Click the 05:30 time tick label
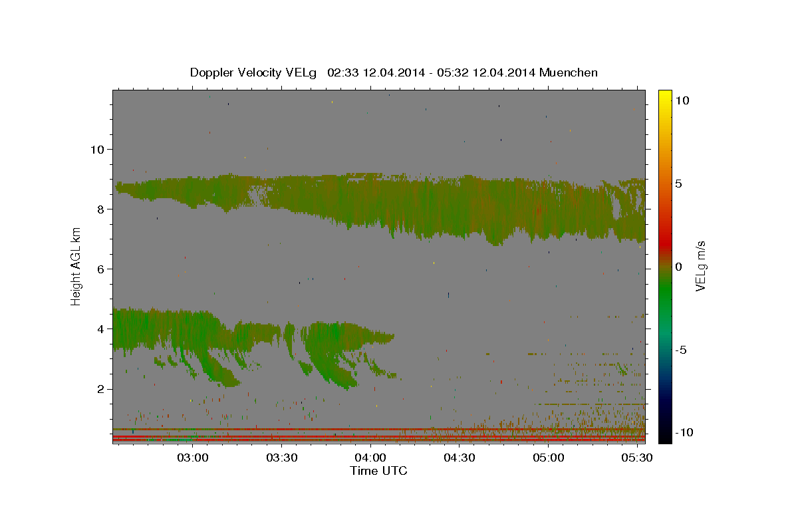The width and height of the screenshot is (798, 532). (636, 458)
